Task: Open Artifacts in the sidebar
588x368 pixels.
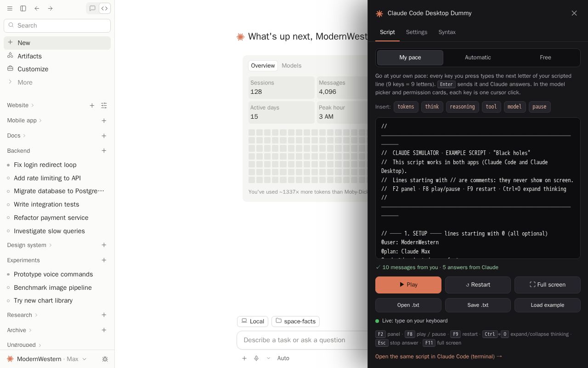Action: (57, 56)
